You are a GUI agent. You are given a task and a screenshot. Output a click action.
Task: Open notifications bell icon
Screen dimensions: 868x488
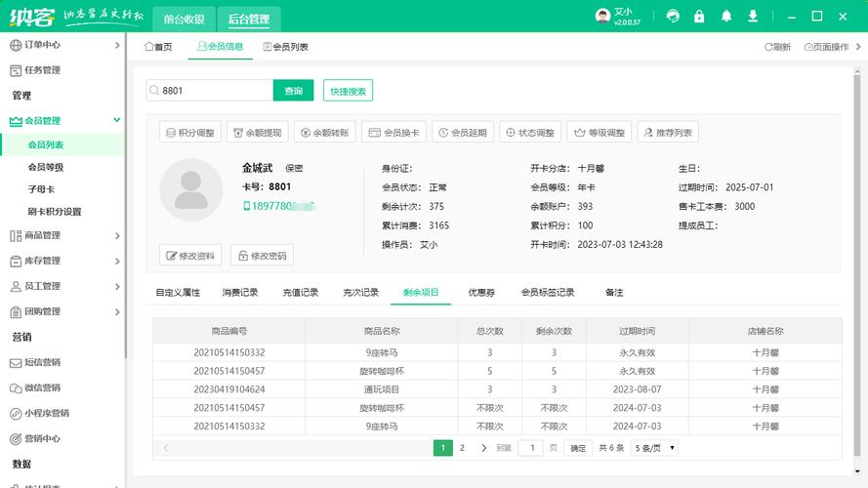[x=726, y=16]
